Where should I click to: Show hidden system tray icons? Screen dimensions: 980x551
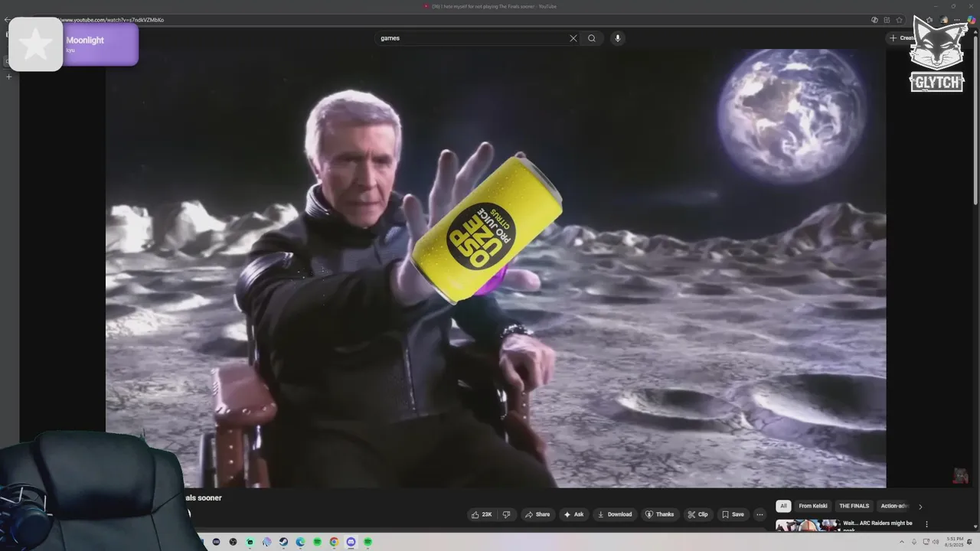(902, 542)
